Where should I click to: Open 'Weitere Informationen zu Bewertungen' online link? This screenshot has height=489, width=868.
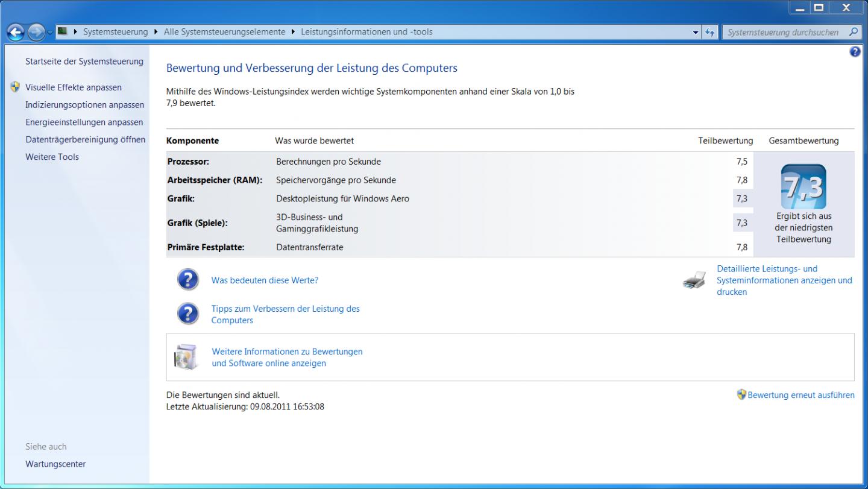point(287,357)
